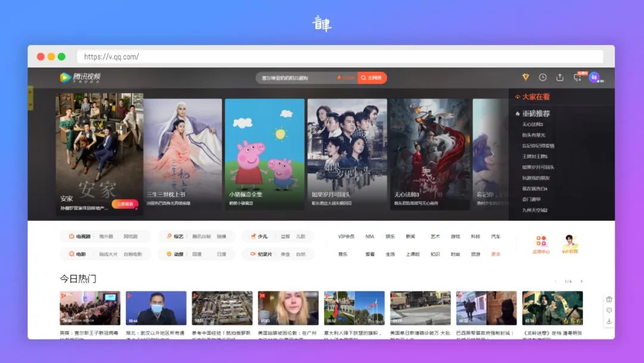This screenshot has height=363, width=644.
Task: Open 应用中心 via its grid icon
Action: (x=541, y=241)
